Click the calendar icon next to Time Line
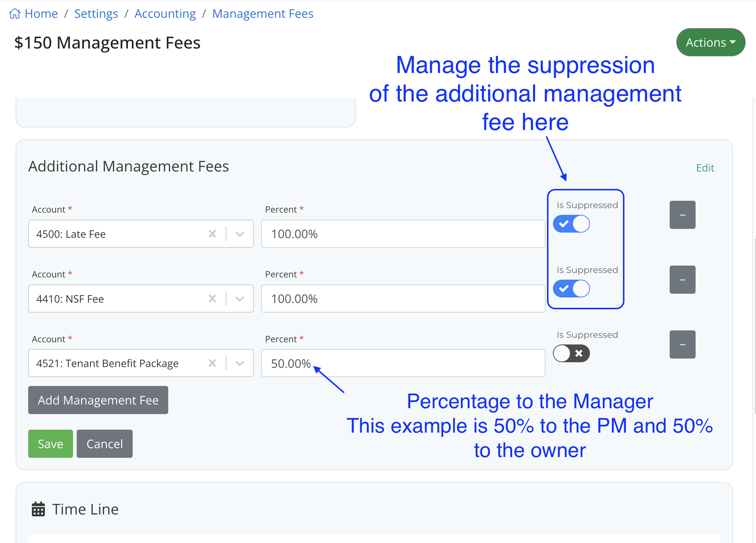Screen dimensions: 756x543 tap(38, 509)
